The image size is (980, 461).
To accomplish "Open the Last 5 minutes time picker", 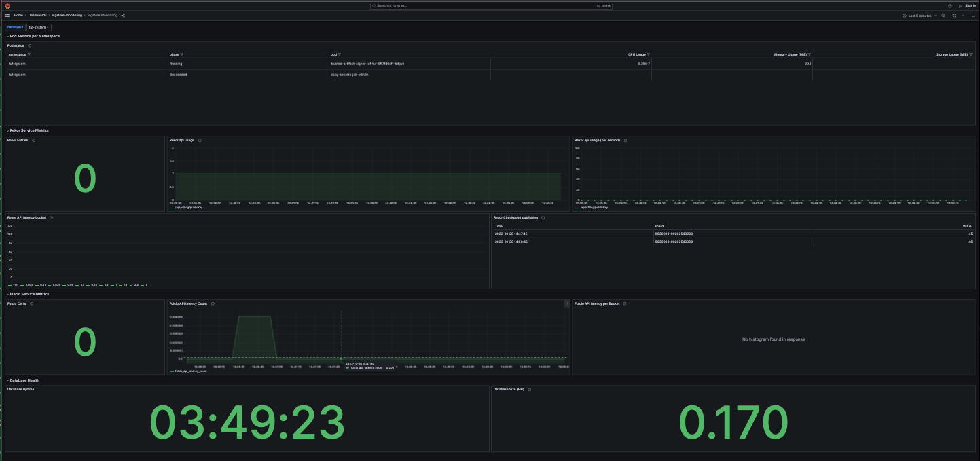I will click(920, 15).
